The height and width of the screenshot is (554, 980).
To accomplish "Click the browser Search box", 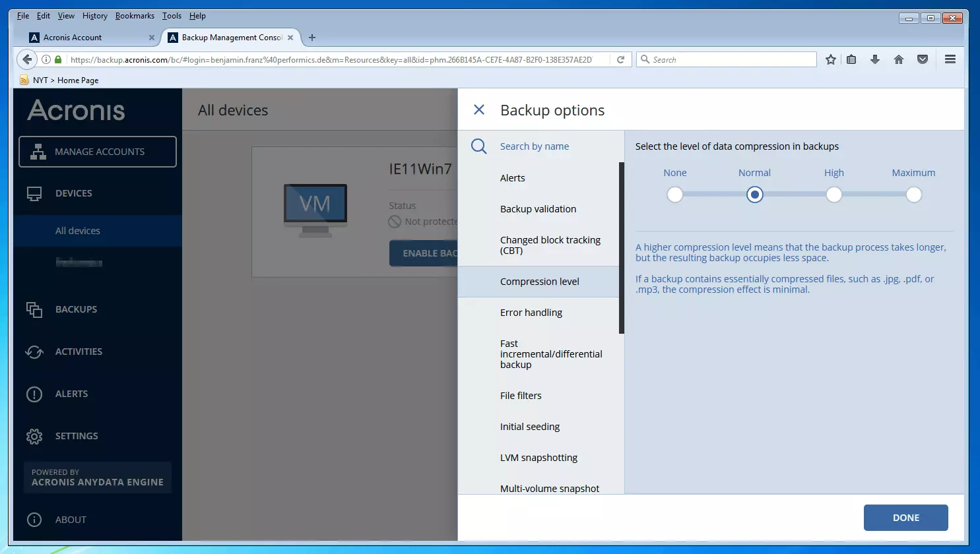I will click(726, 59).
